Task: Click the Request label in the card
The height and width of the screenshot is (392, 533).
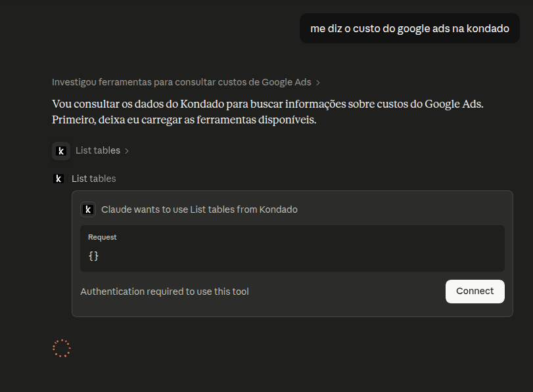Action: tap(103, 237)
